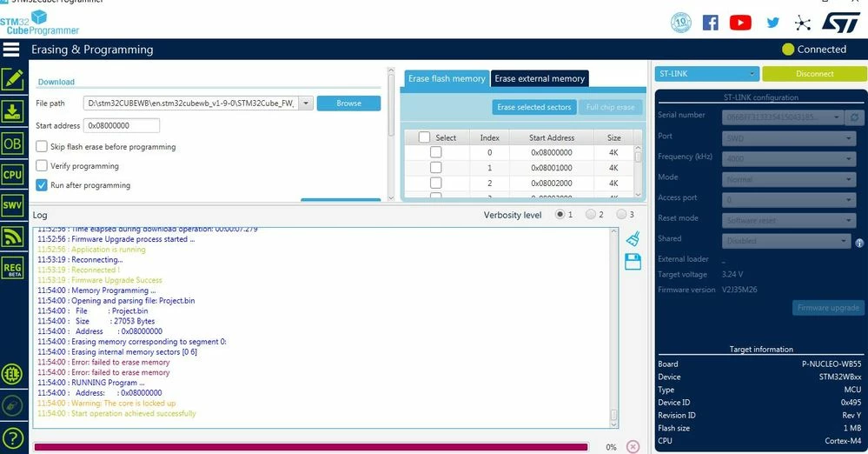Open the CPU panel
Viewport: 868px width, 454px height.
coord(12,175)
